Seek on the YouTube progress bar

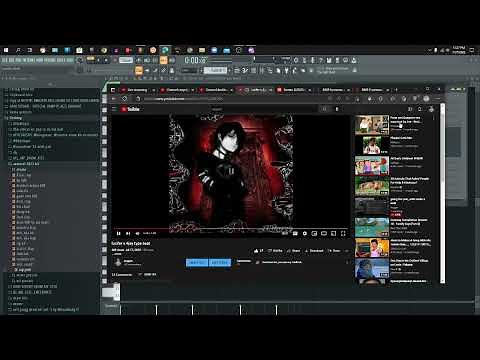[230, 229]
